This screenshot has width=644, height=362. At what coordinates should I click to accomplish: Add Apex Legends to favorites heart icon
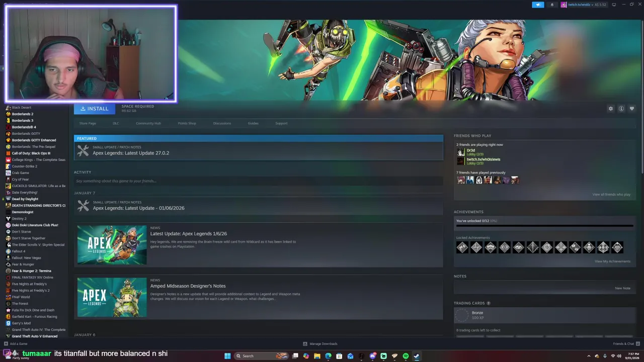(632, 109)
